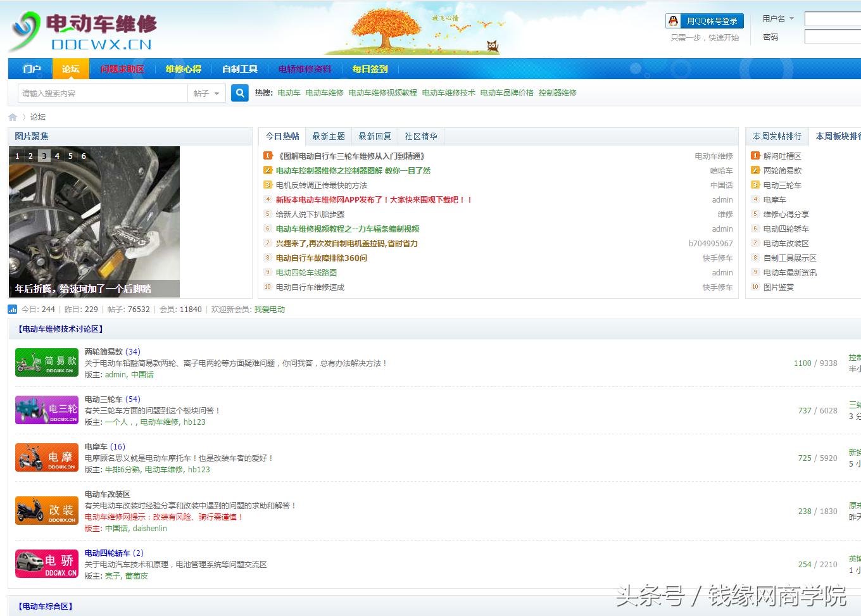The height and width of the screenshot is (616, 861).
Task: Open the 电三轮 blue tricycle forum icon
Action: (46, 410)
